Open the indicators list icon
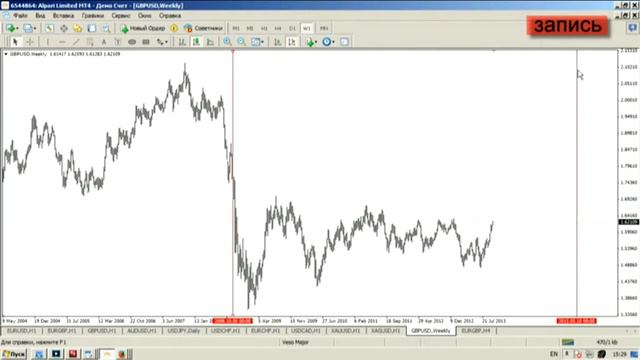This screenshot has width=640, height=360. 310,42
